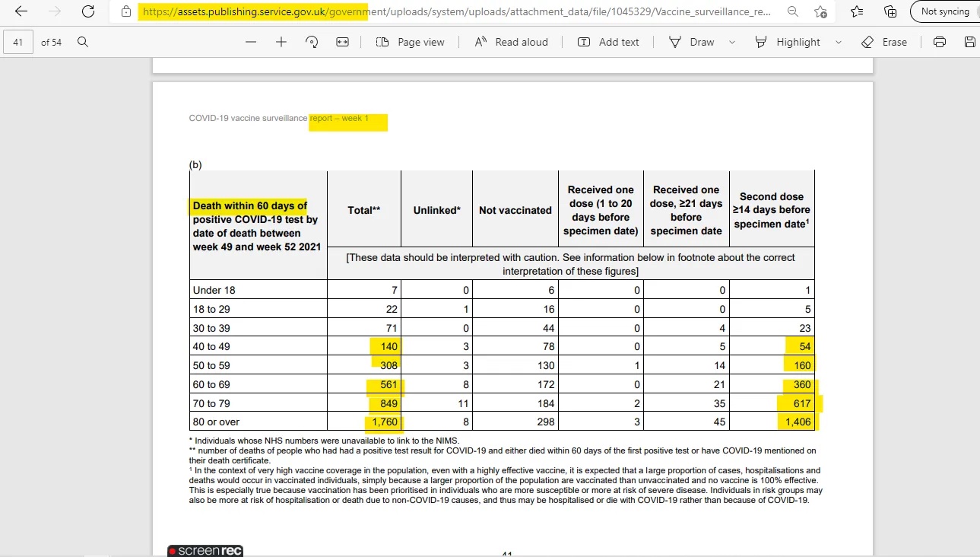This screenshot has width=980, height=557.
Task: Click the Fit to width icon
Action: click(342, 42)
